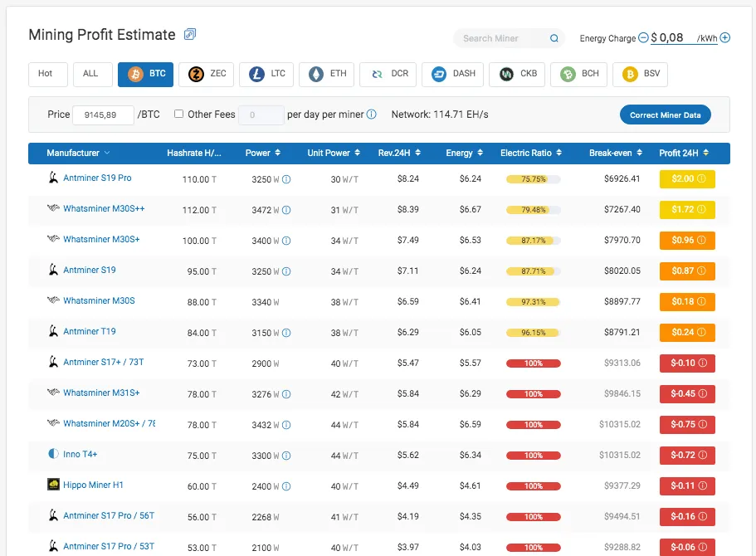This screenshot has height=556, width=756.
Task: Click the Other Fees amount field
Action: 261,115
